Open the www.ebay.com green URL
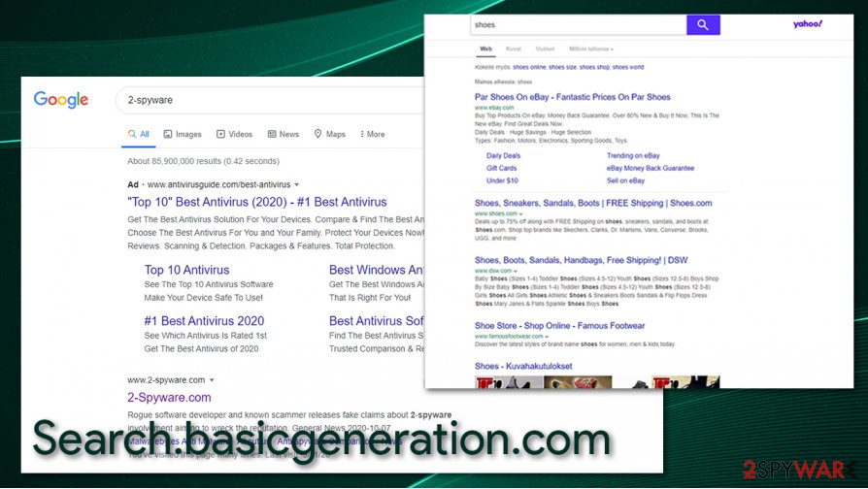The width and height of the screenshot is (868, 489). (x=494, y=108)
